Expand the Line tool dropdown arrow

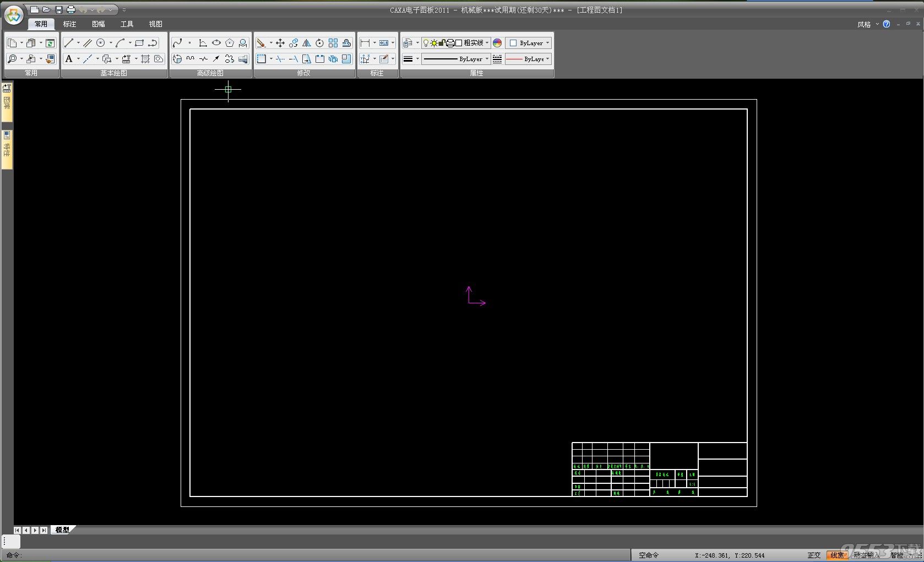click(x=78, y=43)
